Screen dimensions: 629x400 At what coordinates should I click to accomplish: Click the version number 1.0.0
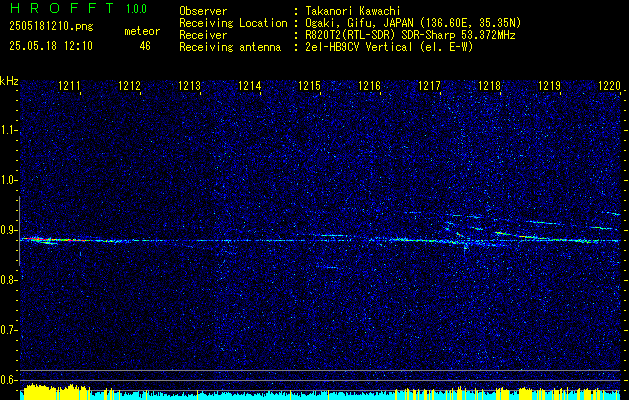tap(136, 8)
